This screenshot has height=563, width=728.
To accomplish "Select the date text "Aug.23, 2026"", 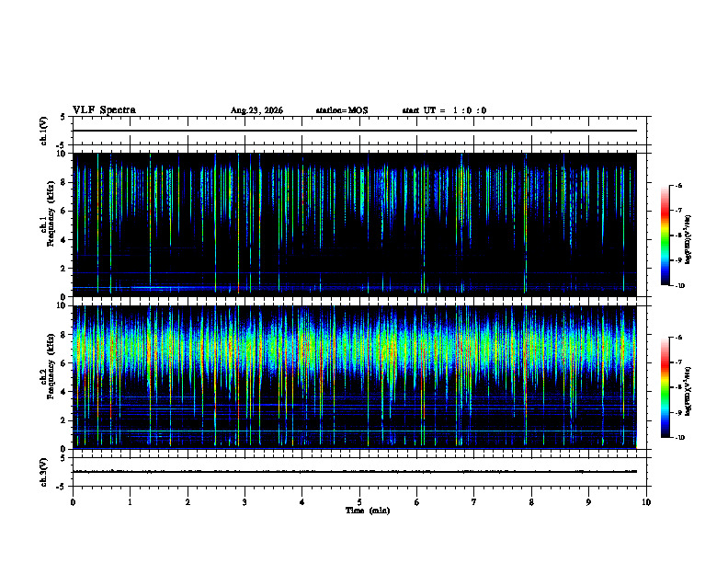I will tap(256, 110).
